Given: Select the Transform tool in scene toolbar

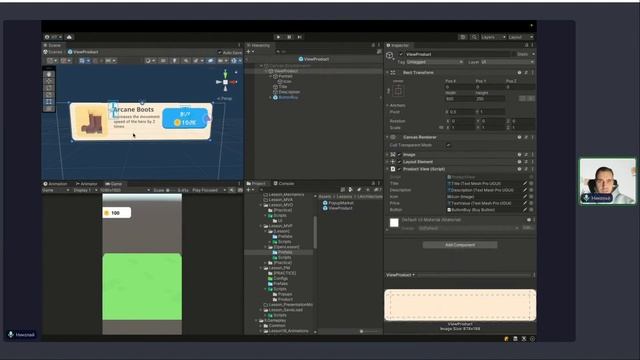Looking at the screenshot, I should 49,108.
